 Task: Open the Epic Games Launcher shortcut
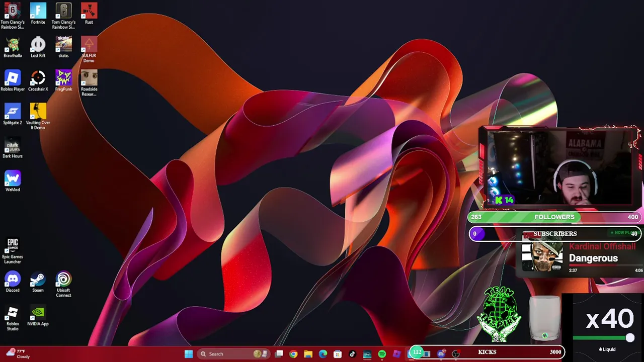[13, 251]
